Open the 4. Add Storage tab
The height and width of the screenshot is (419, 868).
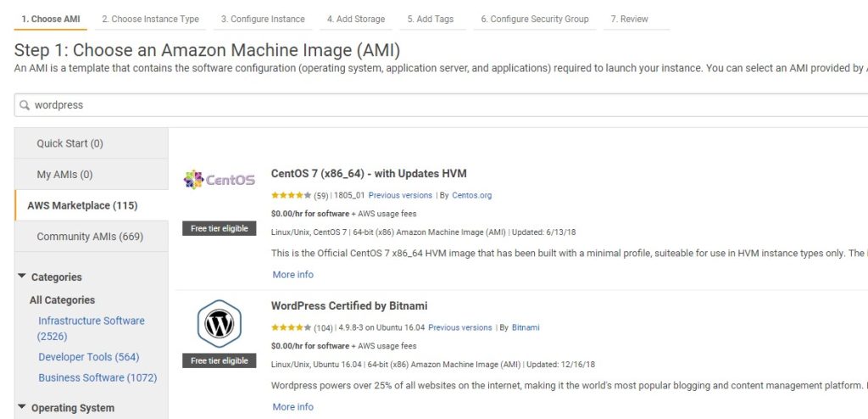coord(355,19)
